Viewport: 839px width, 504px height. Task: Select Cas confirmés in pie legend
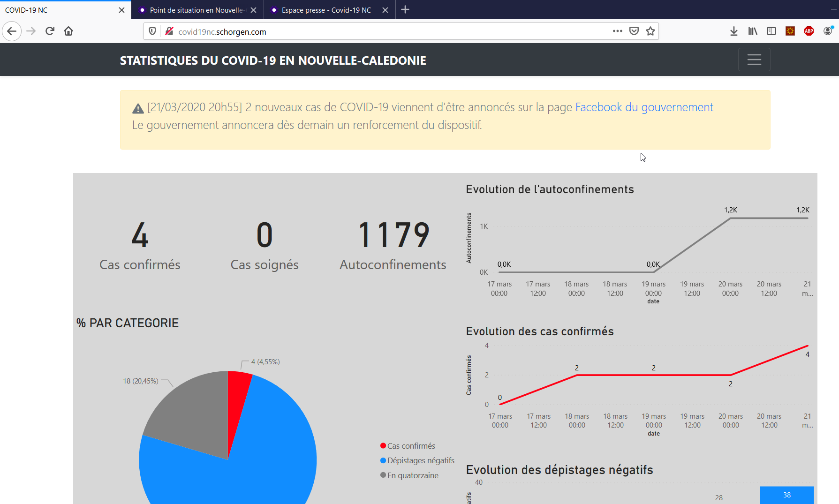408,446
